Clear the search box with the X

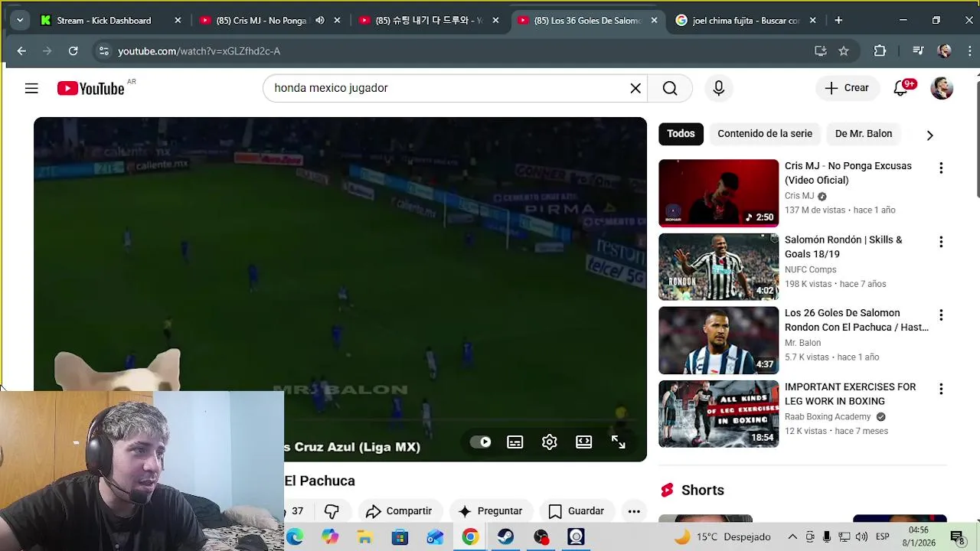635,88
